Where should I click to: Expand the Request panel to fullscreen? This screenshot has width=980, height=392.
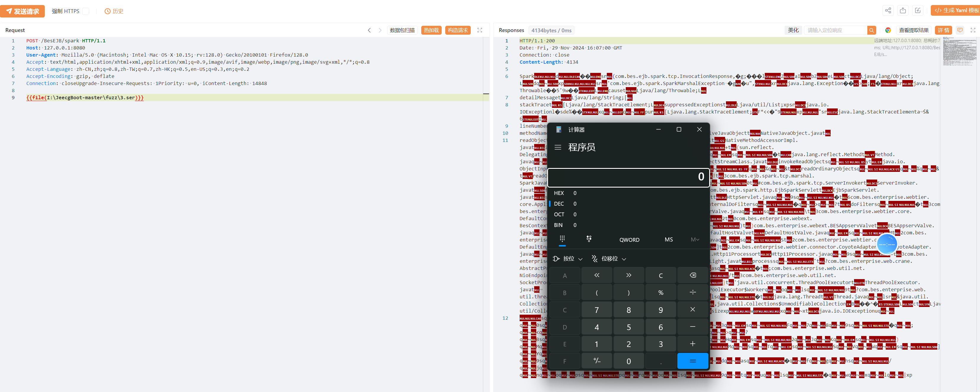[x=479, y=31]
